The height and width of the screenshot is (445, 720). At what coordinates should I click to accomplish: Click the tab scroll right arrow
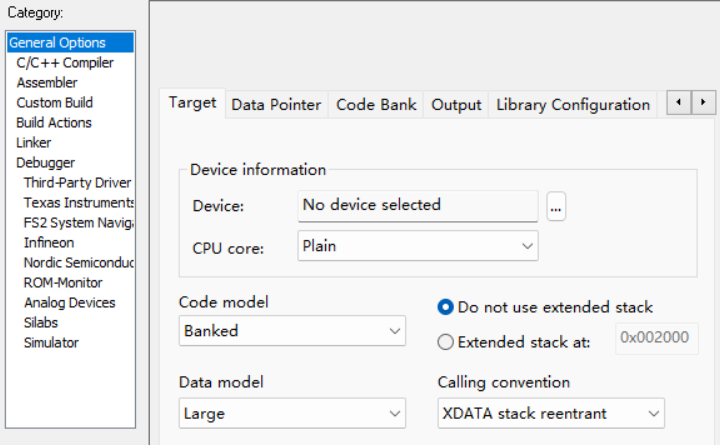point(704,102)
